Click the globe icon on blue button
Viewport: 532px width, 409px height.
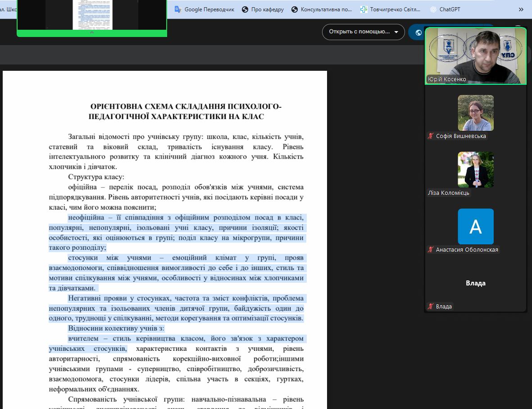[x=418, y=32]
